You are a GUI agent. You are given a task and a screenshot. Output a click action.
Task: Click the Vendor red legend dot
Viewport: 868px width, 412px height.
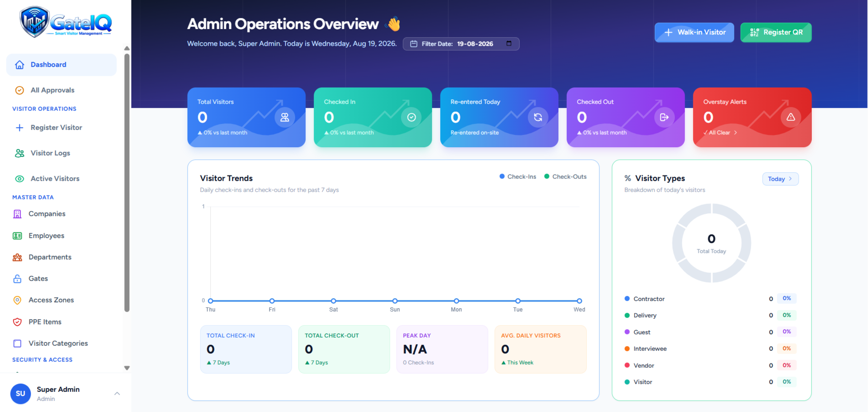coord(627,365)
